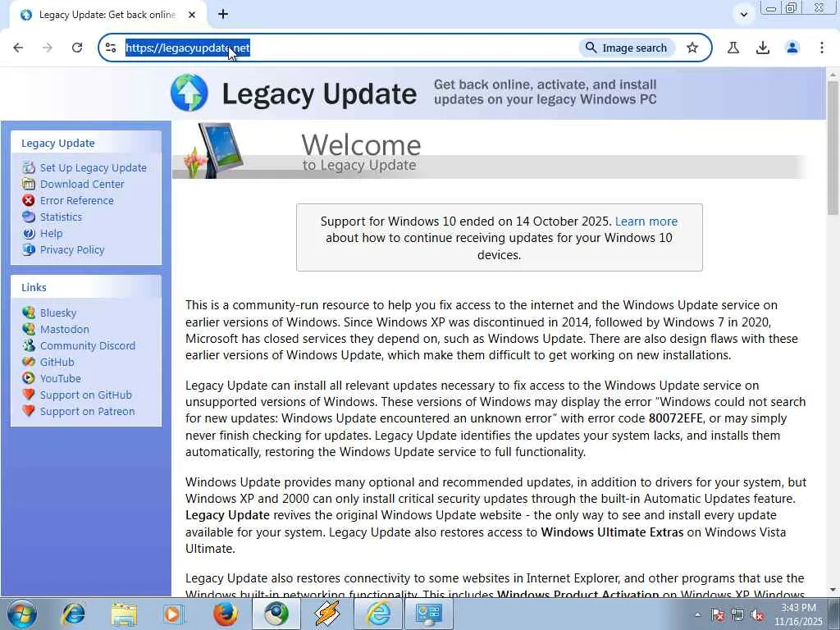Launch Internet Explorer from the taskbar

pyautogui.click(x=73, y=614)
